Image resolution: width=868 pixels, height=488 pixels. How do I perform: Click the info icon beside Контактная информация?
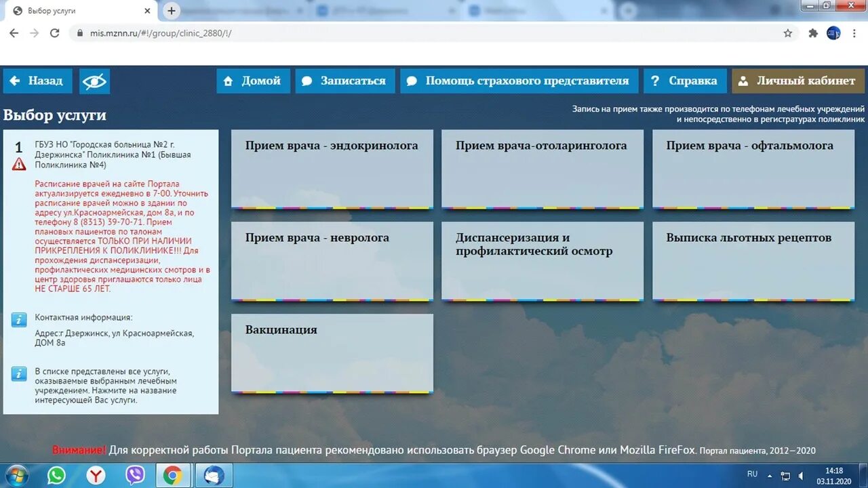[x=19, y=320]
